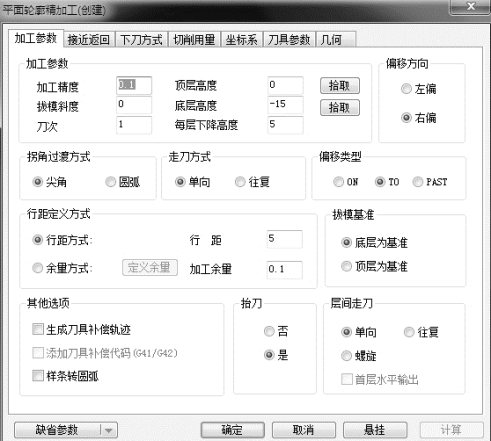
Task: Go to the 坐标系 tab
Action: (242, 40)
